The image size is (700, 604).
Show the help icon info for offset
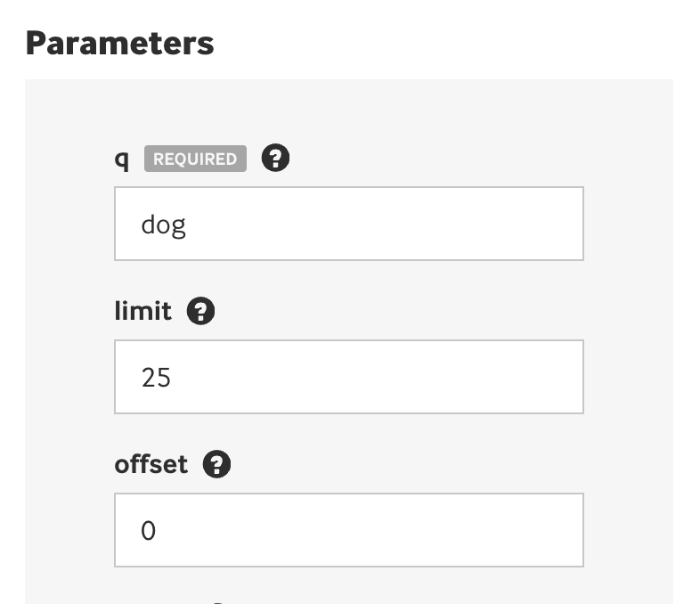[216, 464]
